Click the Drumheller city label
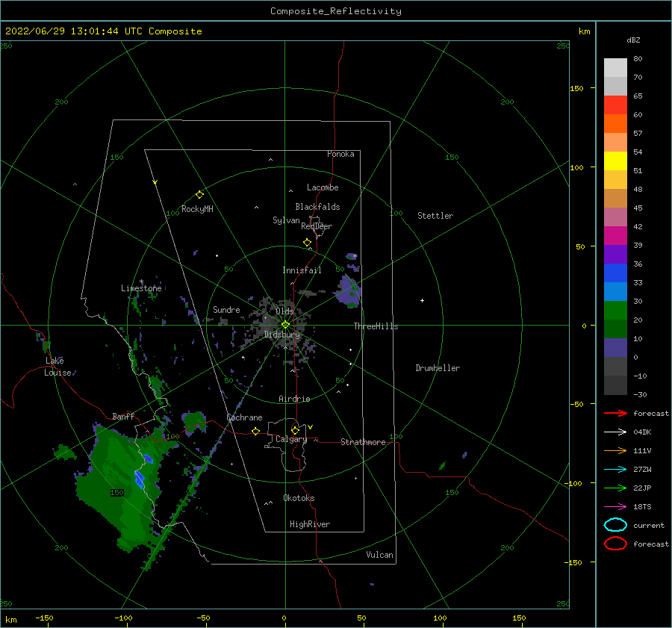Image resolution: width=672 pixels, height=628 pixels. click(438, 368)
